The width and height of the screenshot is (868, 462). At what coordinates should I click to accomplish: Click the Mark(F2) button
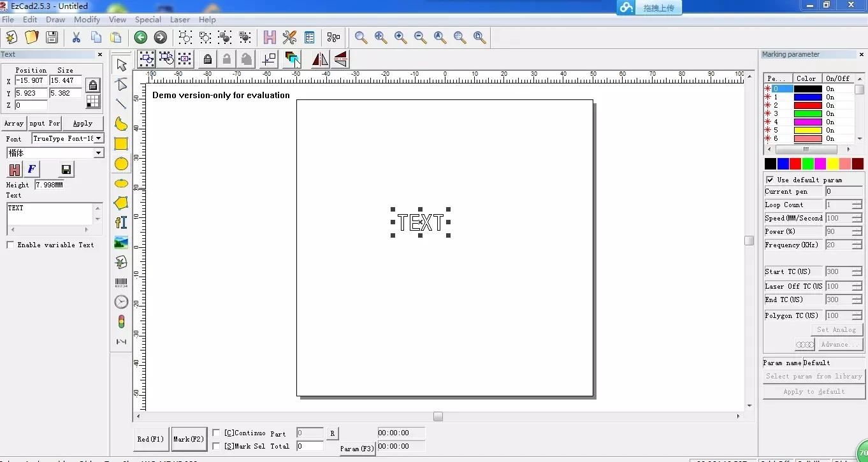pyautogui.click(x=189, y=439)
